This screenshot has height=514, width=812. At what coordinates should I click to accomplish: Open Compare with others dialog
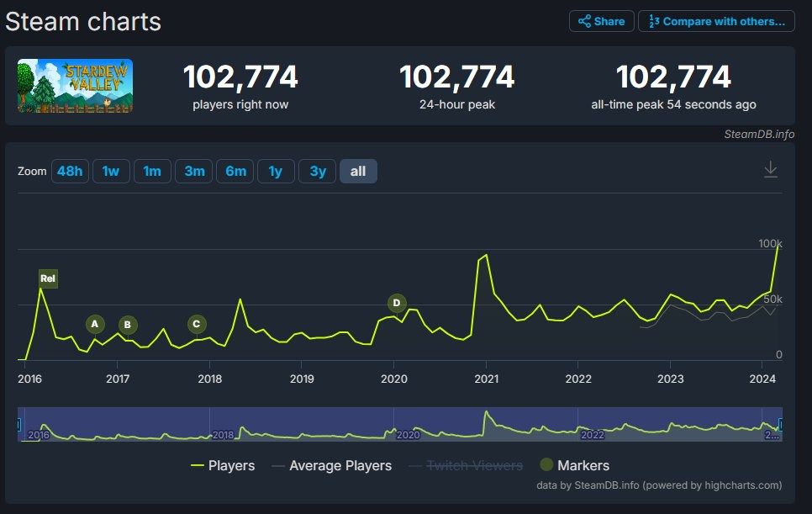[716, 21]
